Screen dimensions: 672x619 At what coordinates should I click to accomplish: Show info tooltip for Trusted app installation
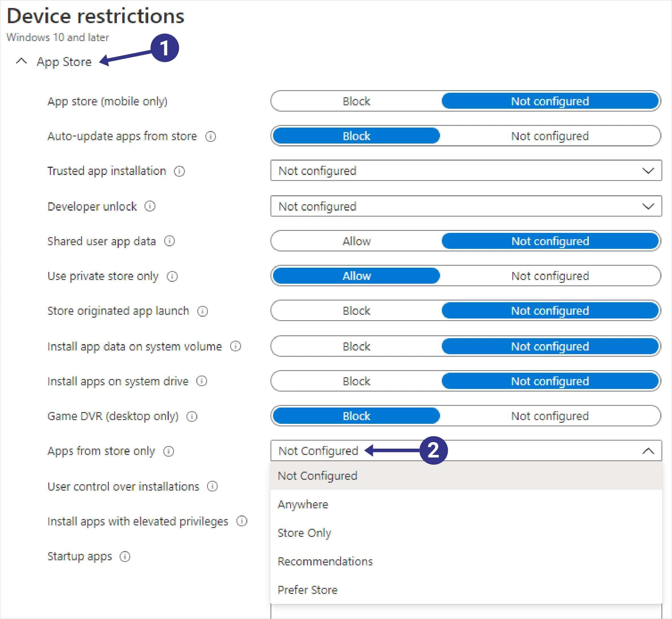pyautogui.click(x=179, y=171)
